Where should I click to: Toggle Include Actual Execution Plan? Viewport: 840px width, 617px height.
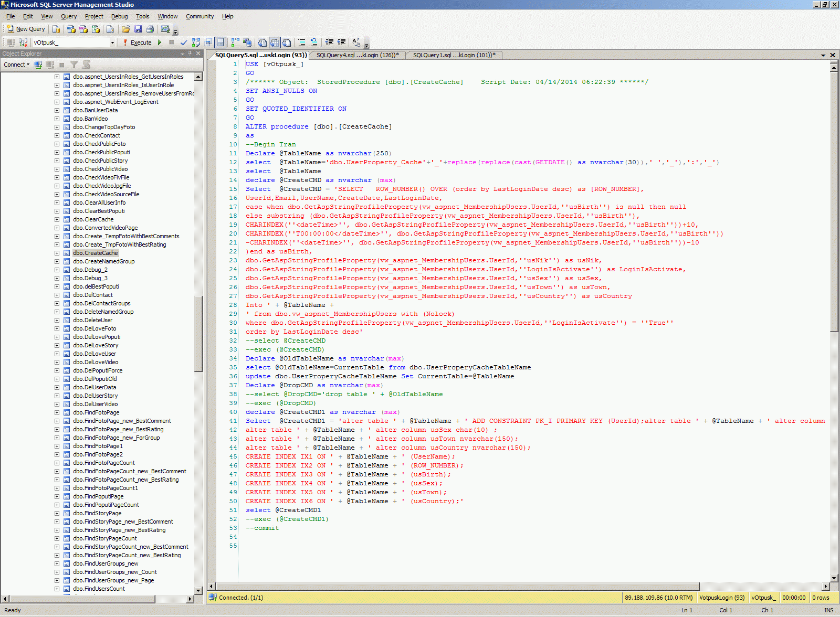point(235,42)
